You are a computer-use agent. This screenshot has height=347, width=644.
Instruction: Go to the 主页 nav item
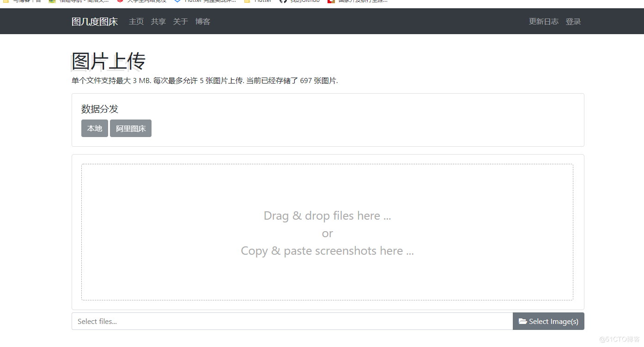[136, 22]
